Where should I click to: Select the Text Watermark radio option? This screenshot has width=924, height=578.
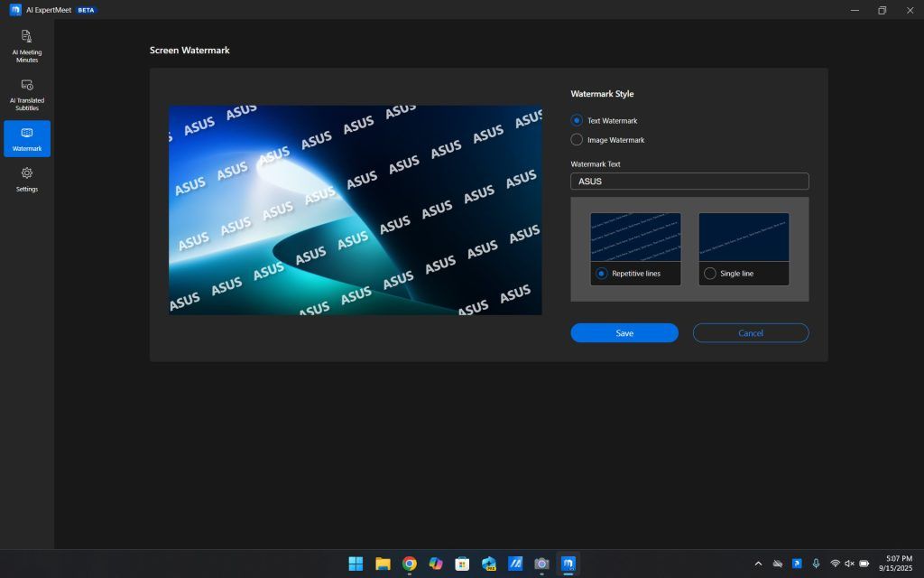click(x=577, y=120)
